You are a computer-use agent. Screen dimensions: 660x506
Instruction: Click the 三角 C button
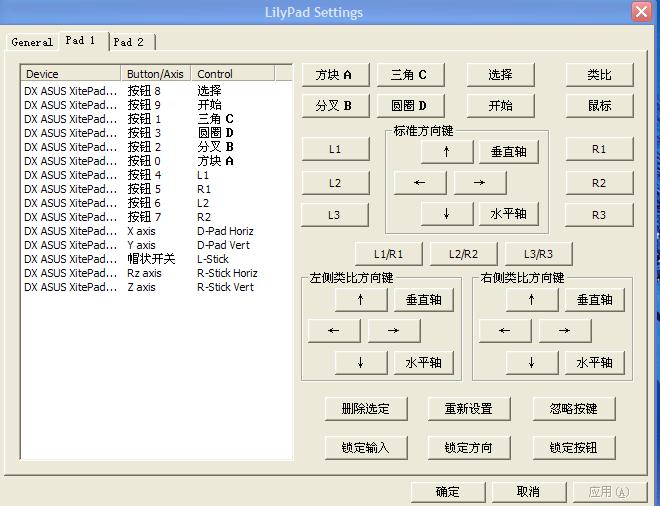(x=409, y=75)
